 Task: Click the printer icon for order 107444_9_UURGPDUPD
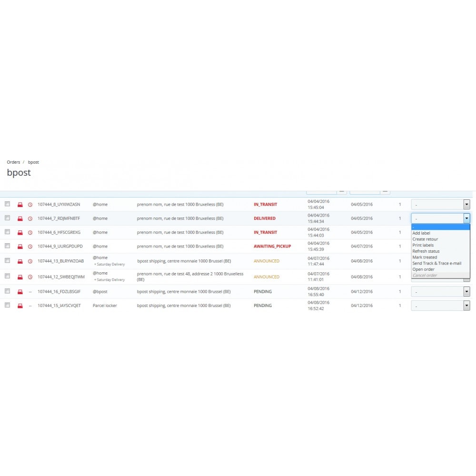click(x=20, y=247)
